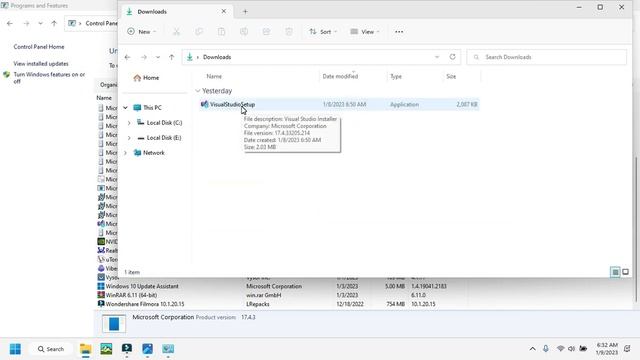Select Local Disk (E:)

159,138
